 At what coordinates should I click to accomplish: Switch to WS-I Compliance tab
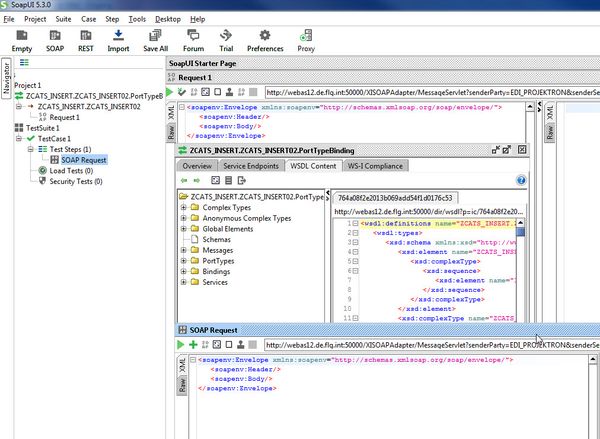click(x=375, y=166)
